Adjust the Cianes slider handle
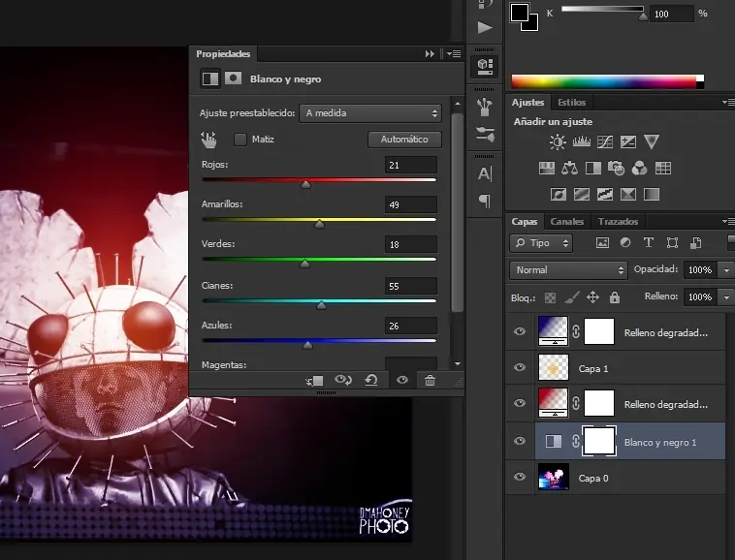The width and height of the screenshot is (735, 560). pyautogui.click(x=321, y=305)
